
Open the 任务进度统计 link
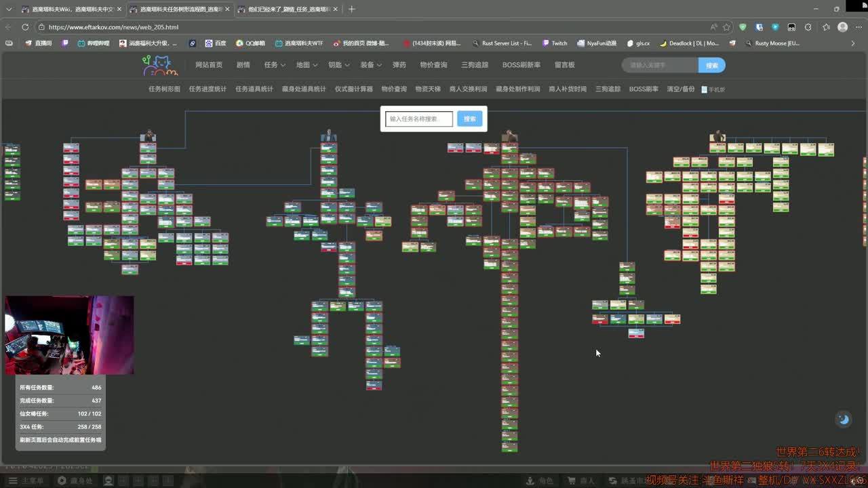[x=208, y=89]
